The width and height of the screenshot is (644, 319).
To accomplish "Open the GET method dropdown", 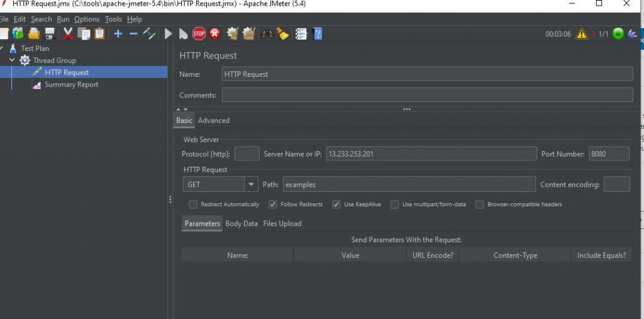I will click(252, 184).
